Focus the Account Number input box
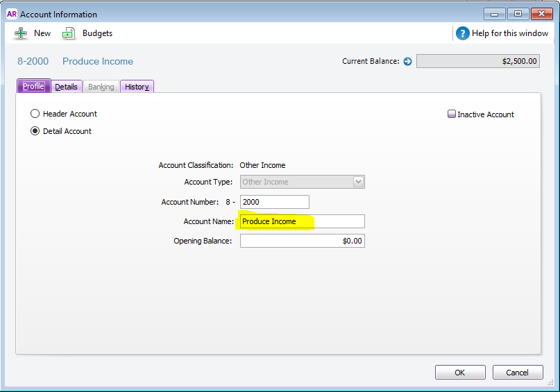The width and height of the screenshot is (560, 392). click(274, 202)
